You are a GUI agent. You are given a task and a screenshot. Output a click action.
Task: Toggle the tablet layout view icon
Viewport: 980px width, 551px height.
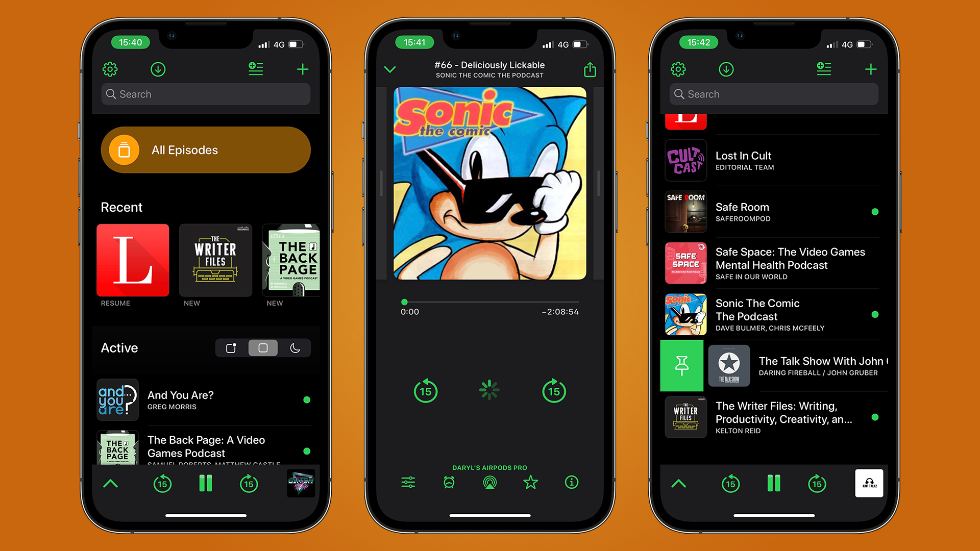(x=262, y=348)
